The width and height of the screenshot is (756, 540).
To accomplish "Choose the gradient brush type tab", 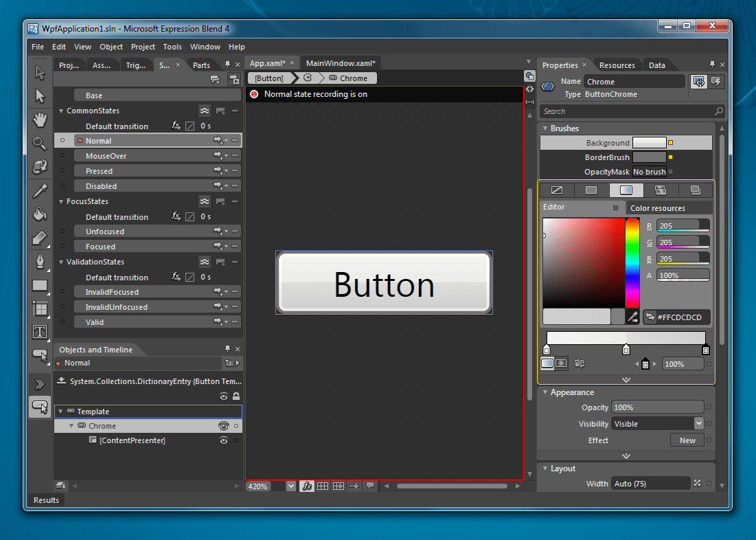I will click(x=626, y=190).
